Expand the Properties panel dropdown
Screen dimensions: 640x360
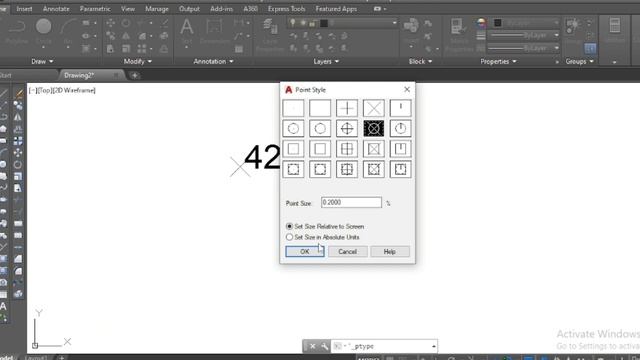click(x=498, y=62)
